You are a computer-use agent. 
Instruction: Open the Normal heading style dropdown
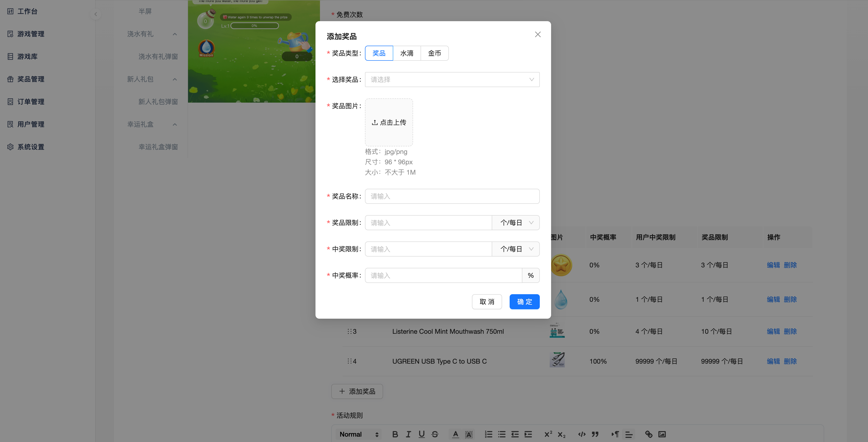click(359, 434)
